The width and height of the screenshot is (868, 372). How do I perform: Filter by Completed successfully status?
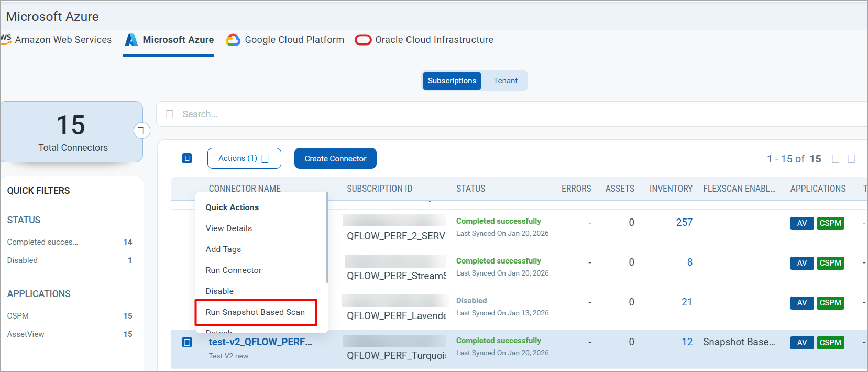[x=42, y=242]
